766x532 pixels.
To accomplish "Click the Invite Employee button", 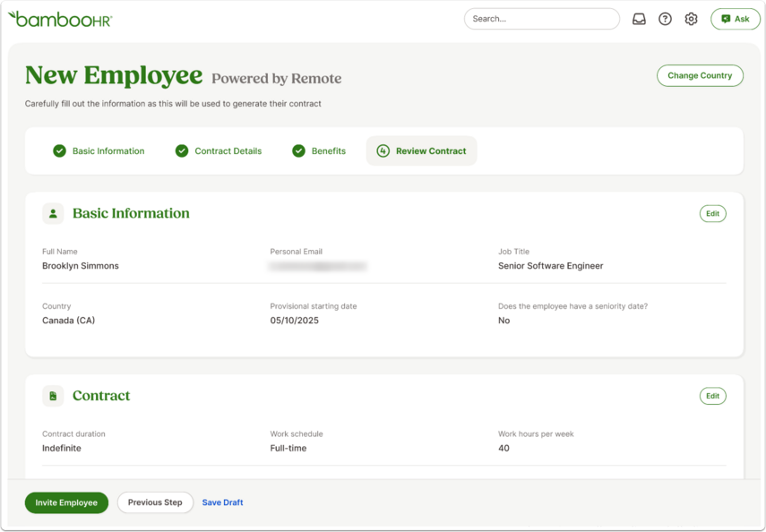I will coord(66,502).
